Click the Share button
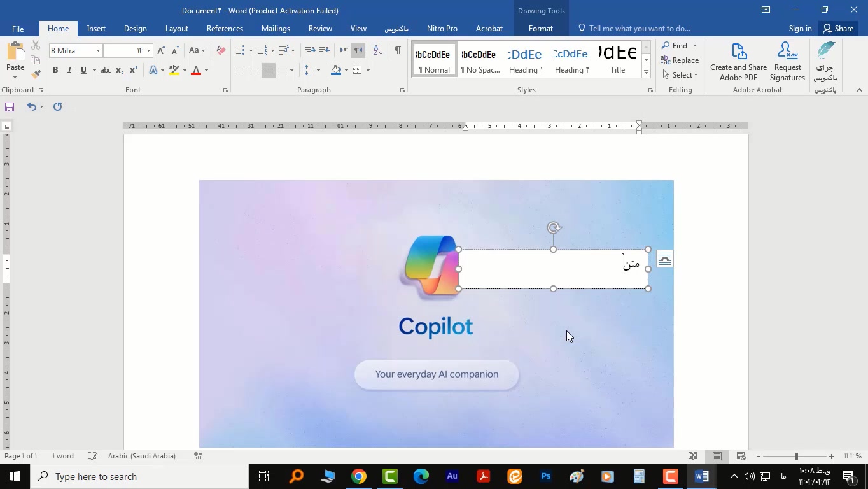The height and width of the screenshot is (489, 868). (837, 29)
